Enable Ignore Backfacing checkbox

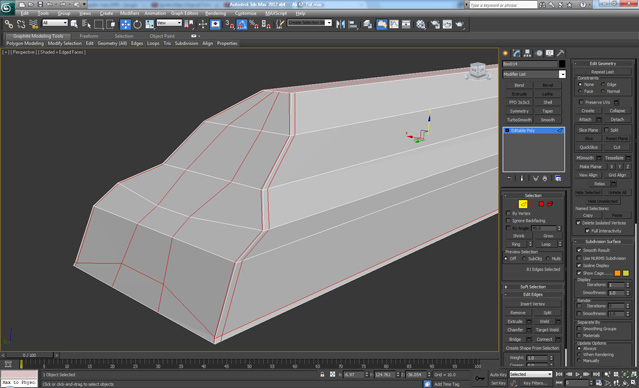click(508, 221)
